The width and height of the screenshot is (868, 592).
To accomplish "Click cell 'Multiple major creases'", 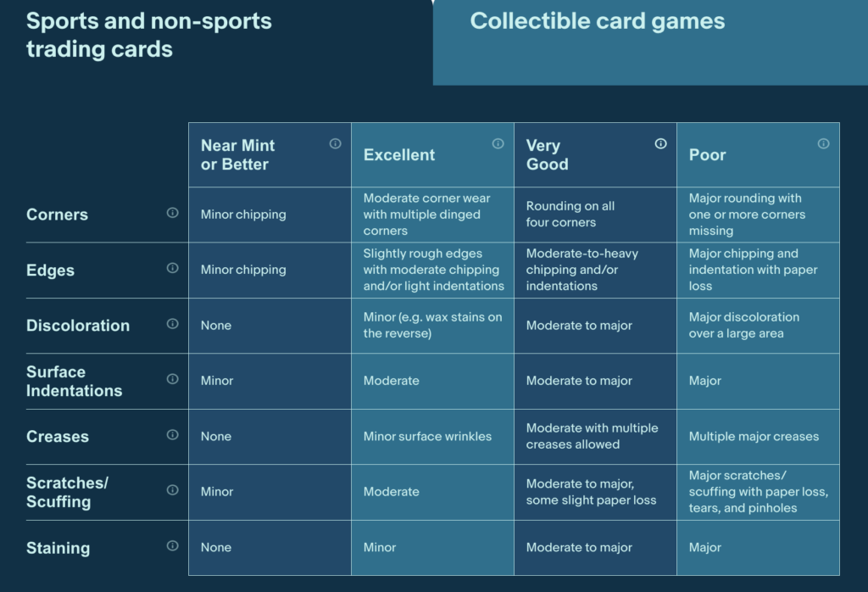I will (758, 437).
